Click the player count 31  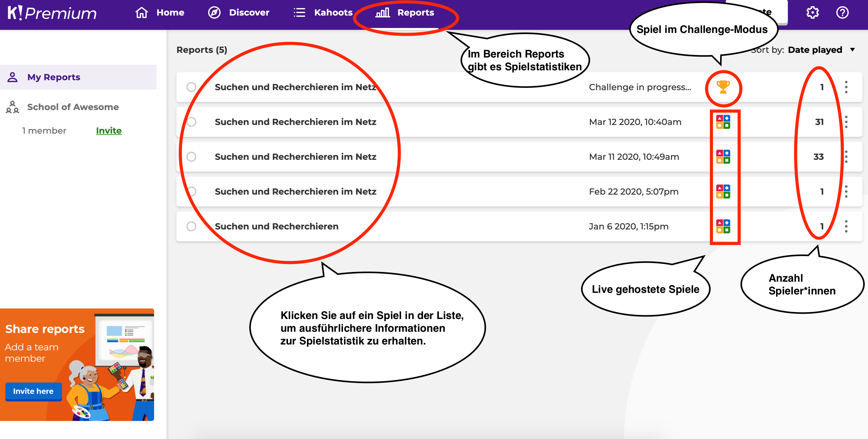[x=819, y=122]
